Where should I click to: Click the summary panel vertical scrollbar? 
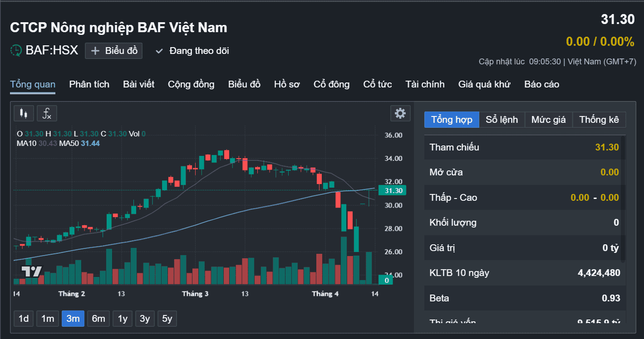(x=624, y=199)
